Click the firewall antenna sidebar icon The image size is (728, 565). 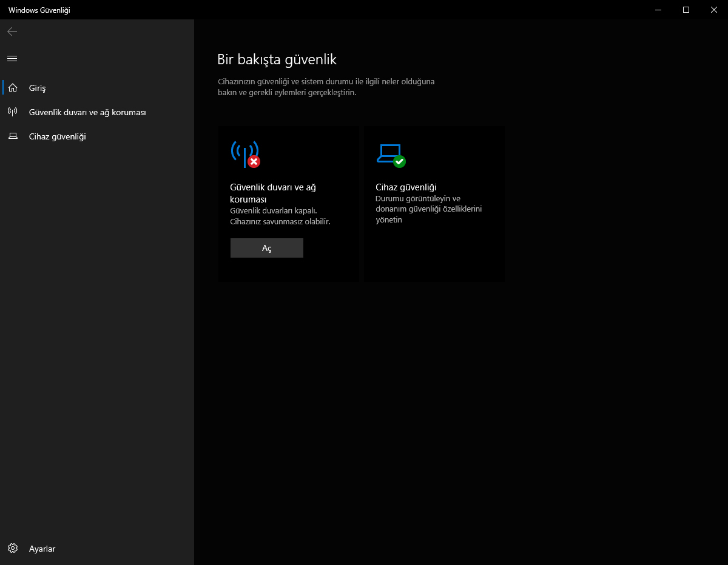(x=12, y=112)
